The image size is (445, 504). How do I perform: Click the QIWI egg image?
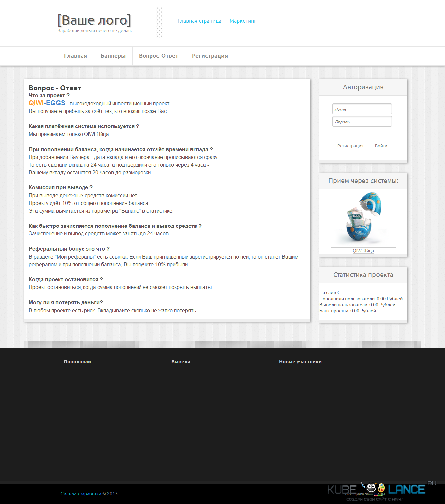[363, 218]
